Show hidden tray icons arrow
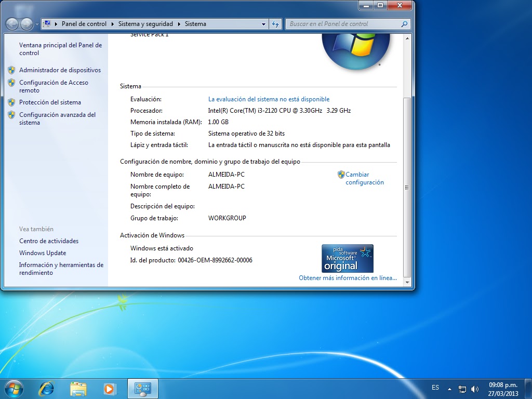Image resolution: width=532 pixels, height=399 pixels. 449,389
